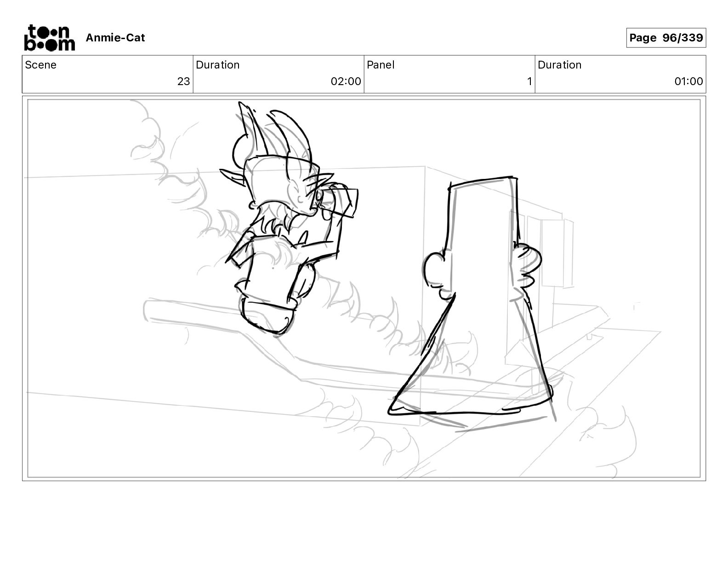The width and height of the screenshot is (728, 563).
Task: Select the panel number '1'
Action: 529,81
